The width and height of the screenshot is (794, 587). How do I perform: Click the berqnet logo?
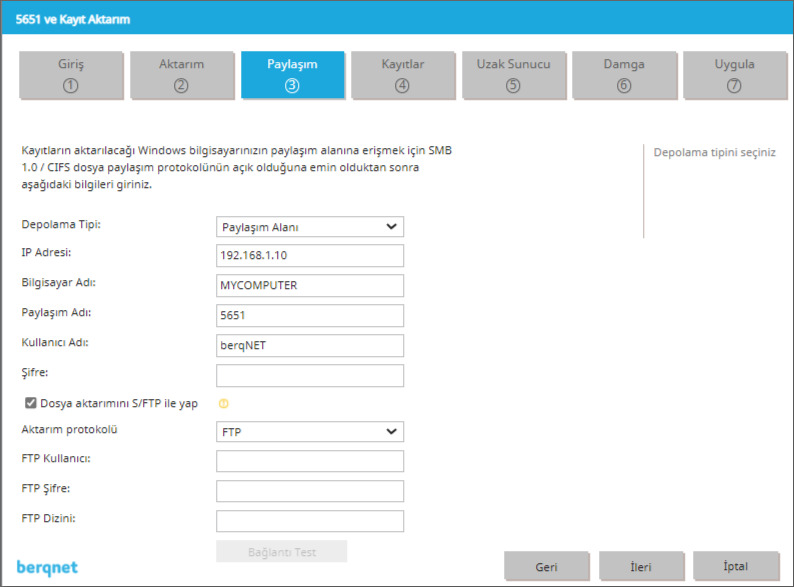coord(47,568)
